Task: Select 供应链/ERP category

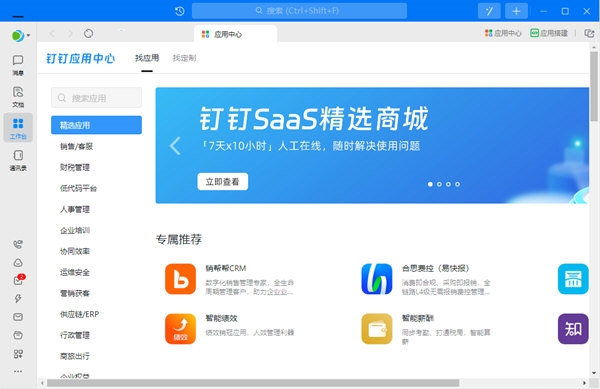Action: point(80,314)
